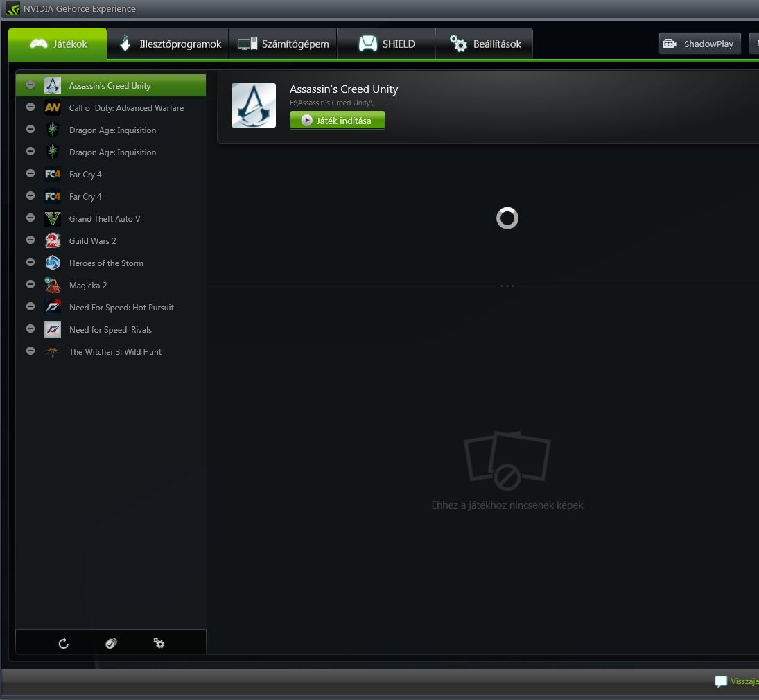Viewport: 759px width, 700px height.
Task: Switch to the Illesztőprogramok tab
Action: pyautogui.click(x=168, y=44)
